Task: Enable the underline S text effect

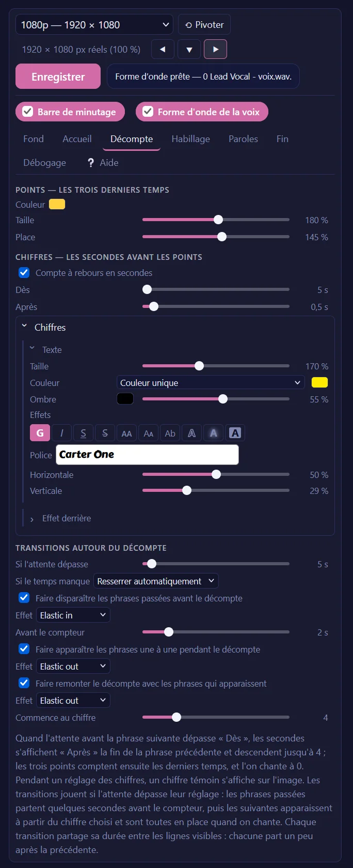Action: (83, 433)
